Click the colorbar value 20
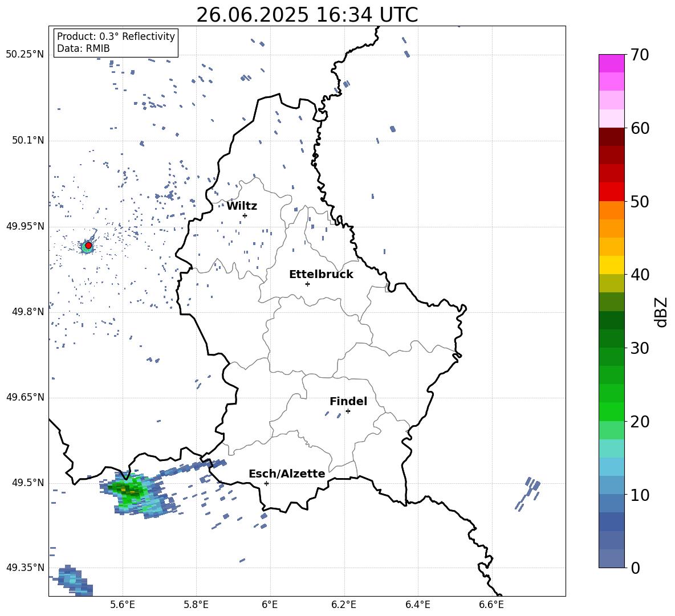The width and height of the screenshot is (675, 616). (640, 421)
